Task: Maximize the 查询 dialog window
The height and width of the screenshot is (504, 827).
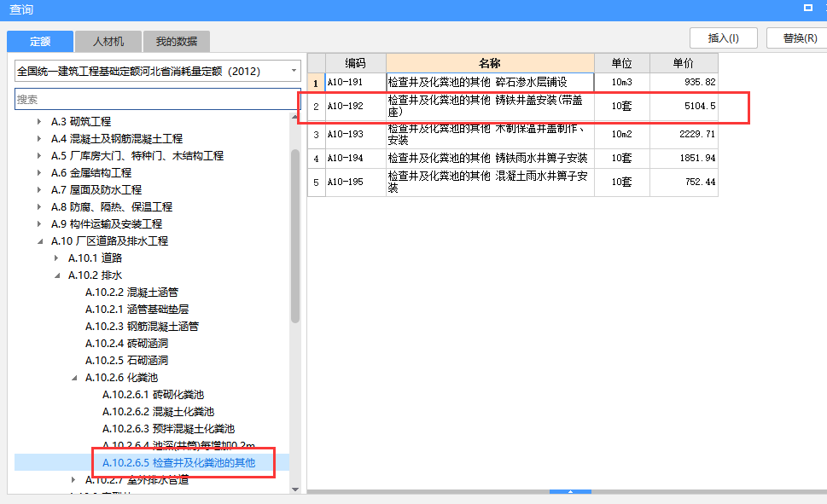Action: click(x=808, y=8)
